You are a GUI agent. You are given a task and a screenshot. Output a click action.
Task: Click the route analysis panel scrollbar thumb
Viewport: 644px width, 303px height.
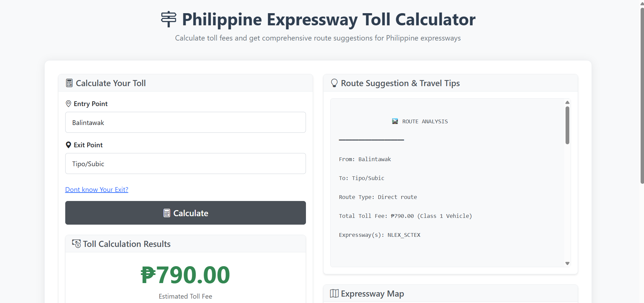(567, 125)
